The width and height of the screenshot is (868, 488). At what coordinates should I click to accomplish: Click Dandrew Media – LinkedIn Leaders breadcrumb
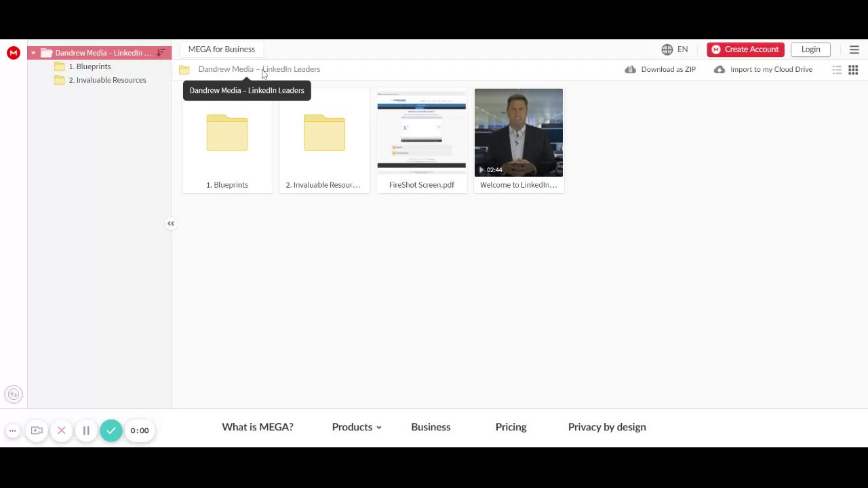coord(259,69)
